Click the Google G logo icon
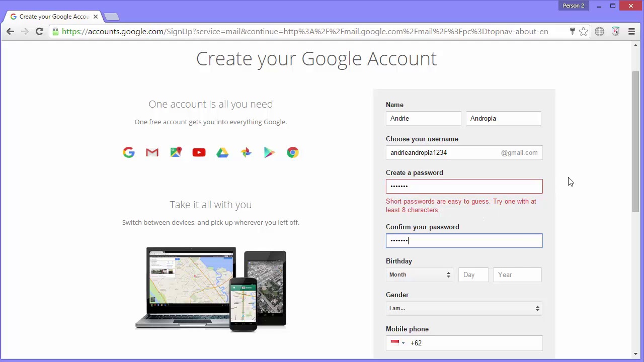 (x=129, y=152)
